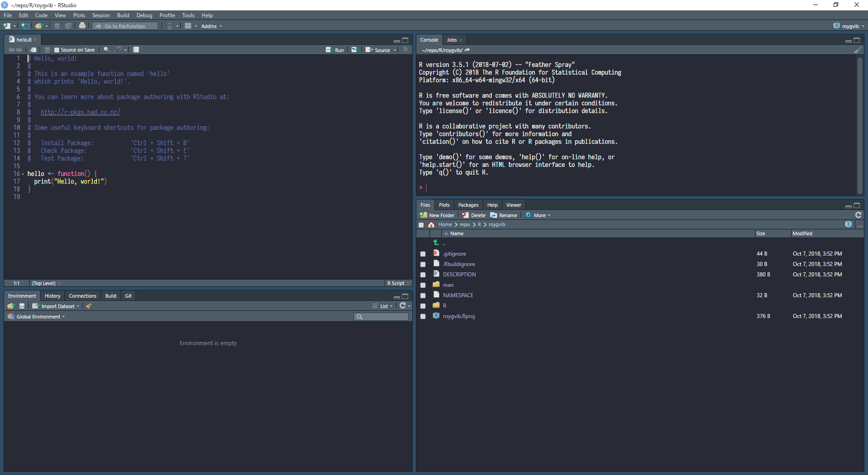Clear environment objects with the broom icon

pyautogui.click(x=90, y=306)
